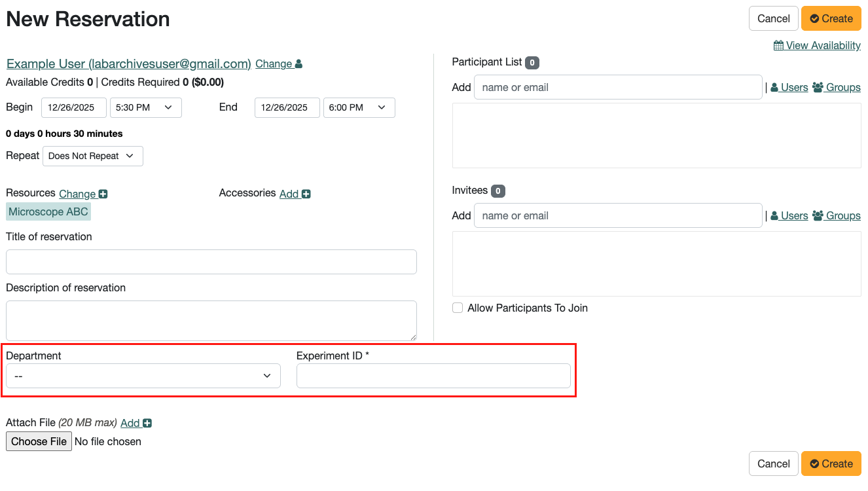Open the Begin time dropdown showing 5:30 PM

145,107
